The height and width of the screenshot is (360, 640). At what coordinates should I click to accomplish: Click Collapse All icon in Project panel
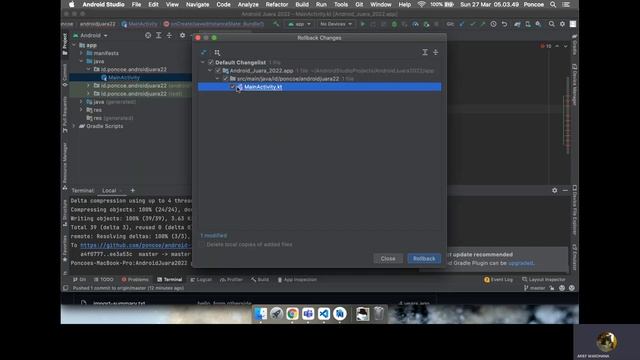169,36
